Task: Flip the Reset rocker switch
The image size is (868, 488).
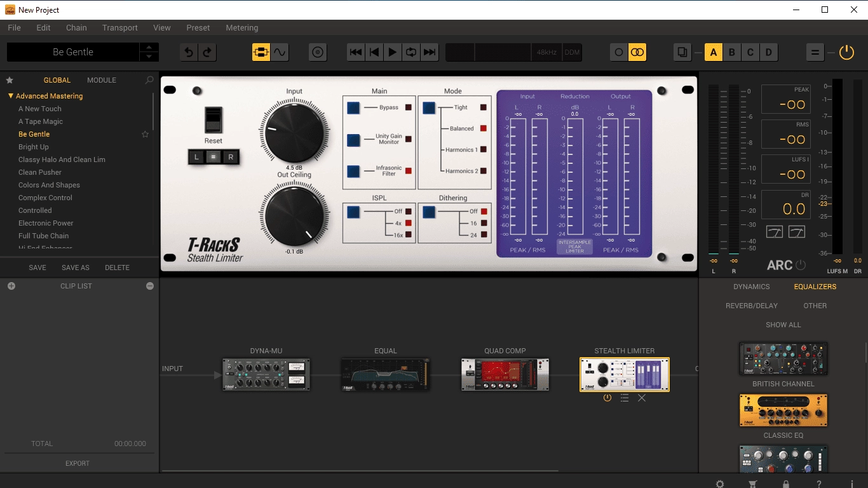Action: pyautogui.click(x=214, y=121)
